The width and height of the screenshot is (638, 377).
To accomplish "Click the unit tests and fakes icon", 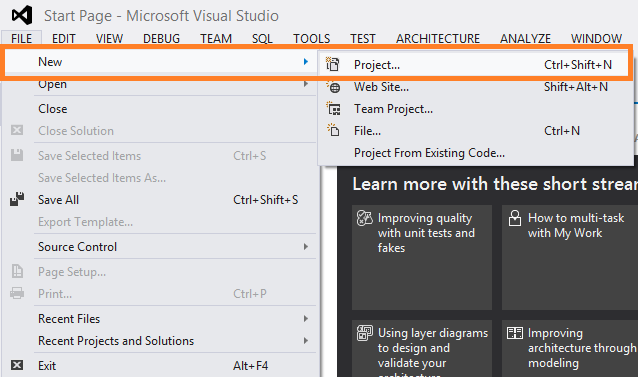I will click(x=365, y=218).
